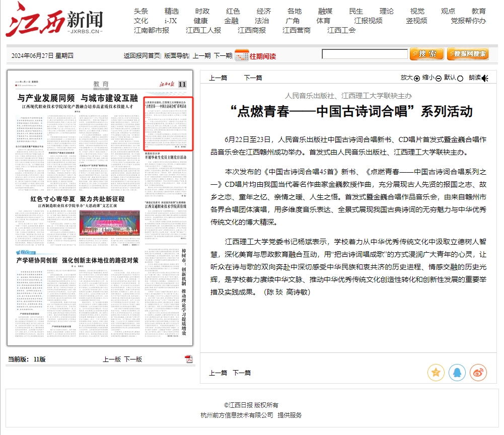The width and height of the screenshot is (504, 435).
Task: Click the 搜报网搜索 button
Action: point(468,54)
